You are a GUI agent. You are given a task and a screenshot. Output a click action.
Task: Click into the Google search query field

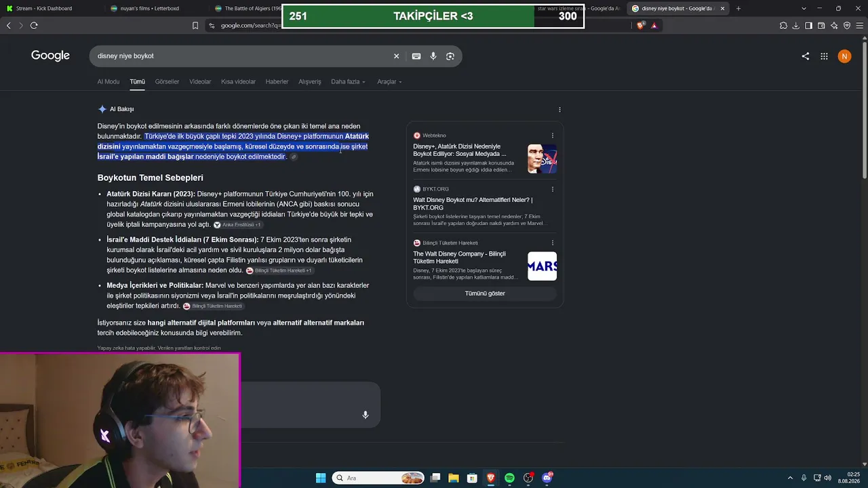(241, 56)
